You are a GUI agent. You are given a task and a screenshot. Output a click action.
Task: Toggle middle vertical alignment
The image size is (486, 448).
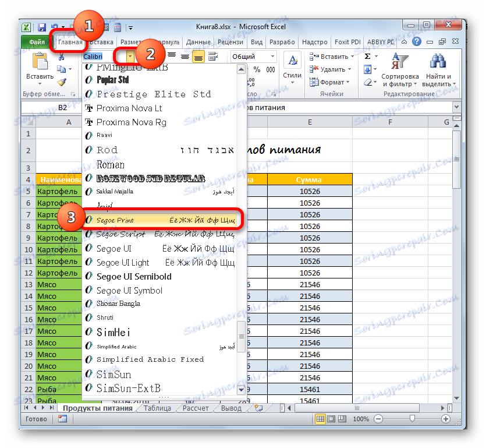185,56
